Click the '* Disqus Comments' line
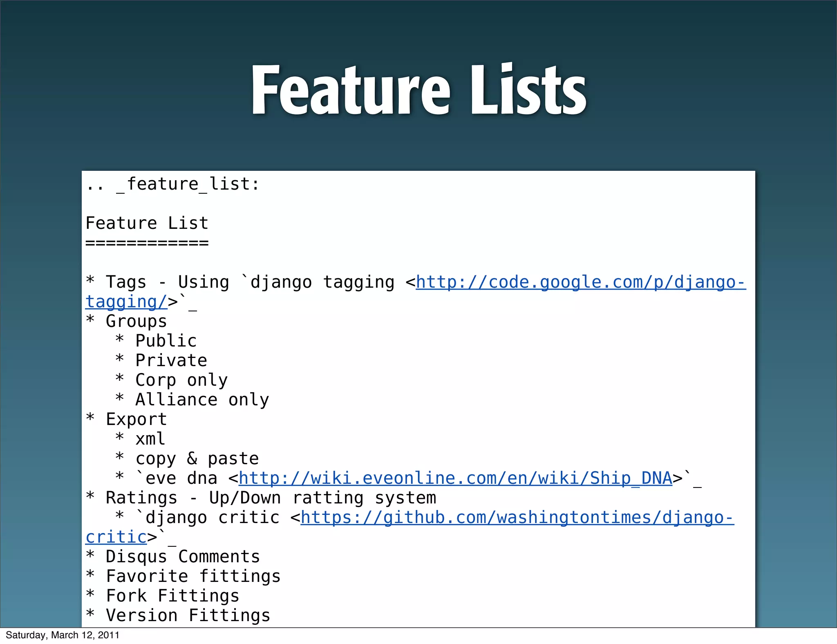 coord(173,557)
